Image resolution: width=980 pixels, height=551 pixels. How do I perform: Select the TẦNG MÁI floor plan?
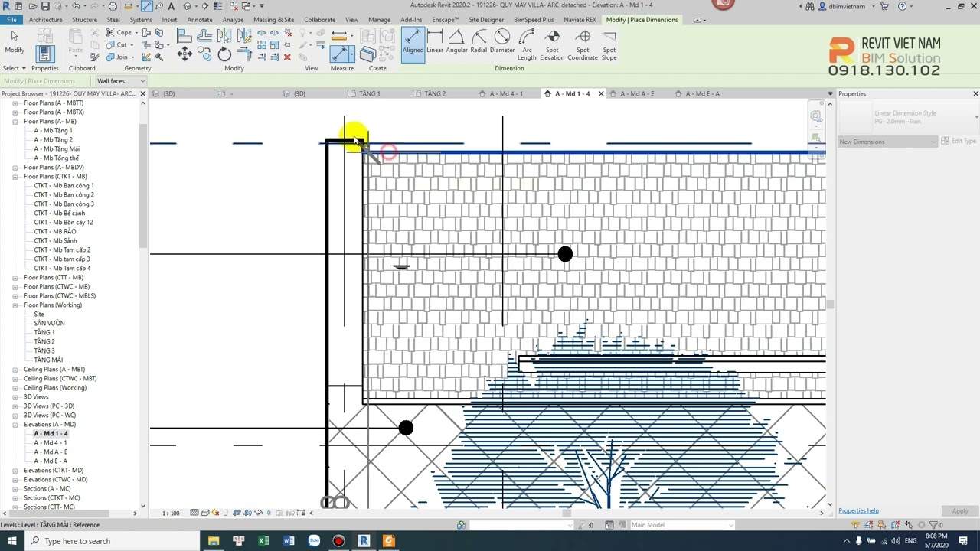[x=48, y=360]
